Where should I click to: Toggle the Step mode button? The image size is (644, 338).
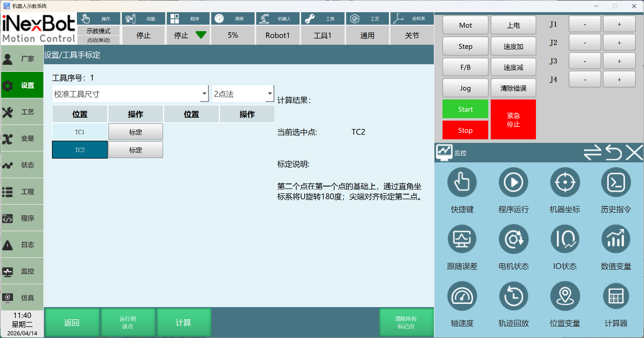coord(465,46)
